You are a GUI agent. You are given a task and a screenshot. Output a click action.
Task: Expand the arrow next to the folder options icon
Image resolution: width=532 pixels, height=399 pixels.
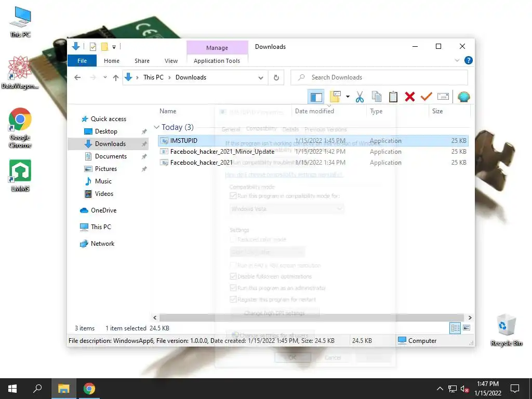click(348, 97)
